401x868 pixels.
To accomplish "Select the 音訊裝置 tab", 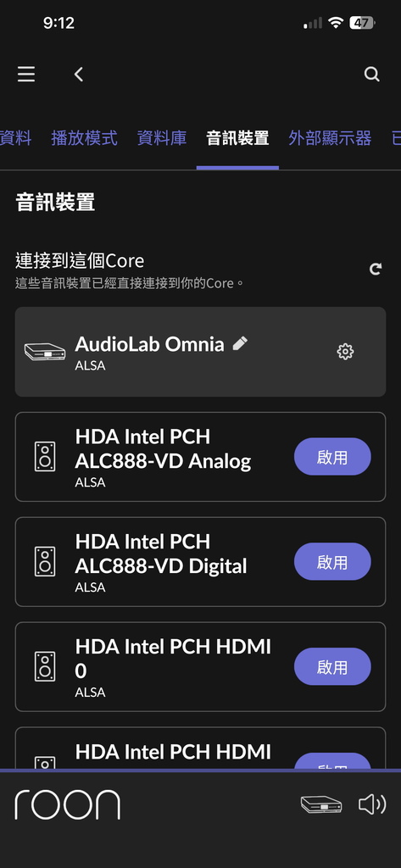I will pyautogui.click(x=237, y=138).
